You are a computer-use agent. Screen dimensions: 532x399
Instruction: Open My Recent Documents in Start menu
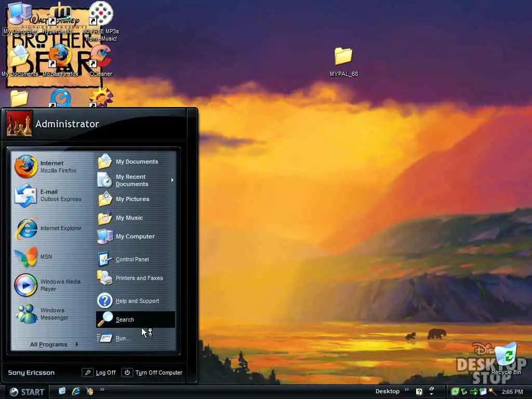point(135,180)
